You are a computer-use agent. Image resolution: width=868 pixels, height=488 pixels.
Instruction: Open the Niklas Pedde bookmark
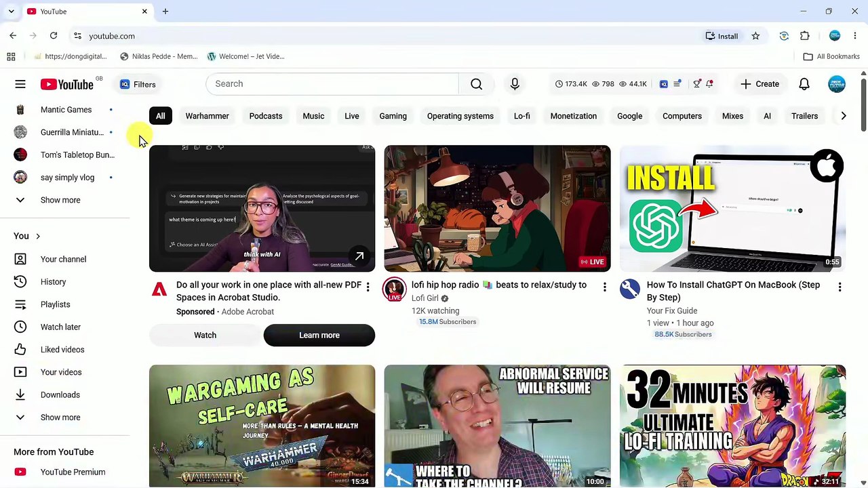click(x=158, y=56)
